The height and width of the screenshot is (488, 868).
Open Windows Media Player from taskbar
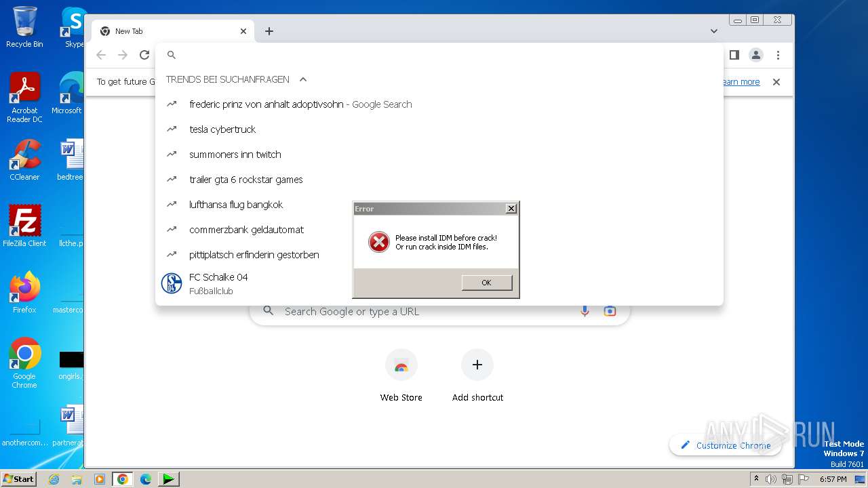(x=100, y=479)
